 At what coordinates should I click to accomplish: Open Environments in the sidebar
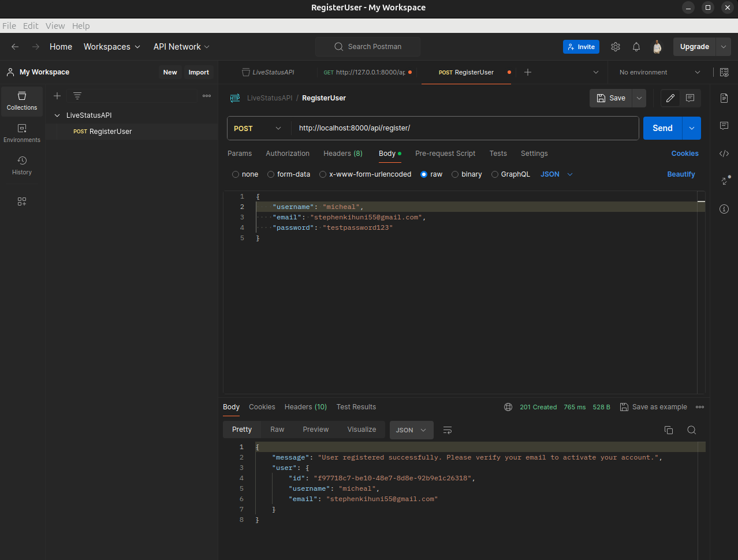coord(22,133)
